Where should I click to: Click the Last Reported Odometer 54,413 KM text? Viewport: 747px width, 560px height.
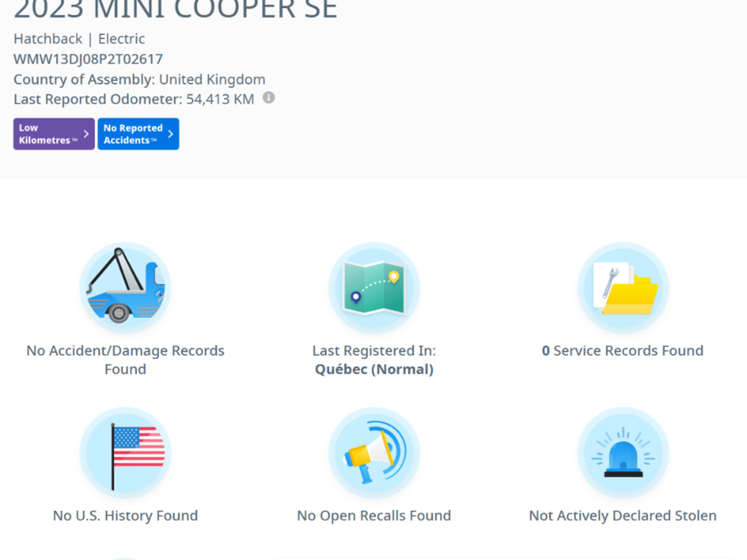[134, 99]
